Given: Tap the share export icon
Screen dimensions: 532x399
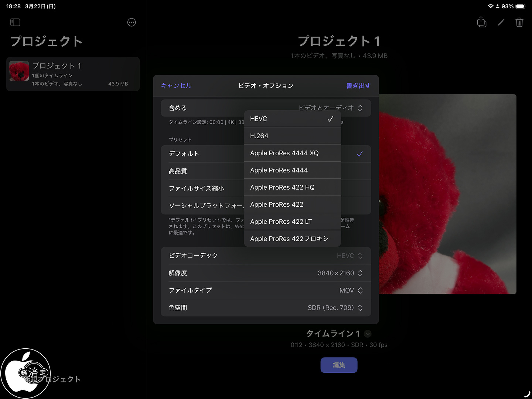Looking at the screenshot, I should click(481, 22).
